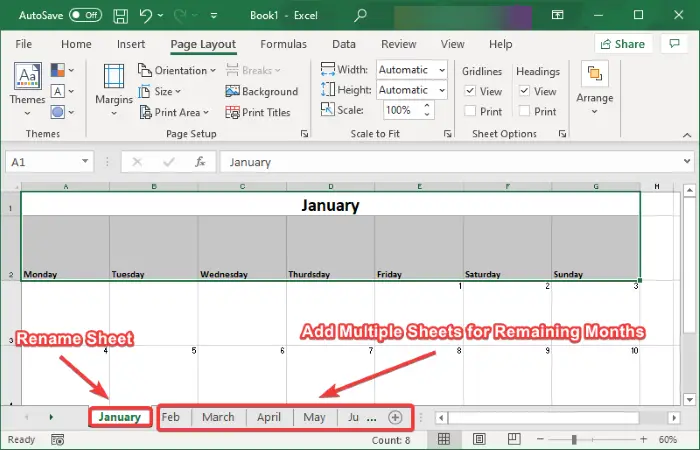Image resolution: width=700 pixels, height=450 pixels.
Task: Switch to Page Layout view icon
Action: pyautogui.click(x=479, y=439)
